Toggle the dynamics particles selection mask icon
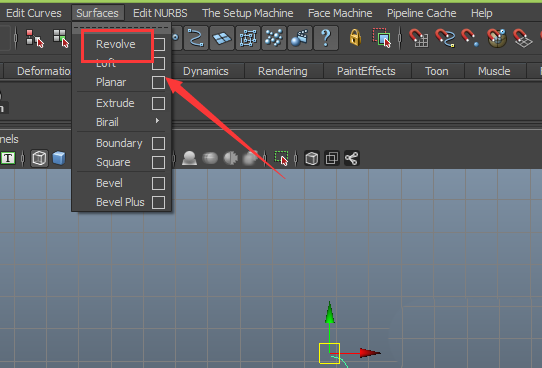Viewport: 542px width, 368px height. coord(274,38)
